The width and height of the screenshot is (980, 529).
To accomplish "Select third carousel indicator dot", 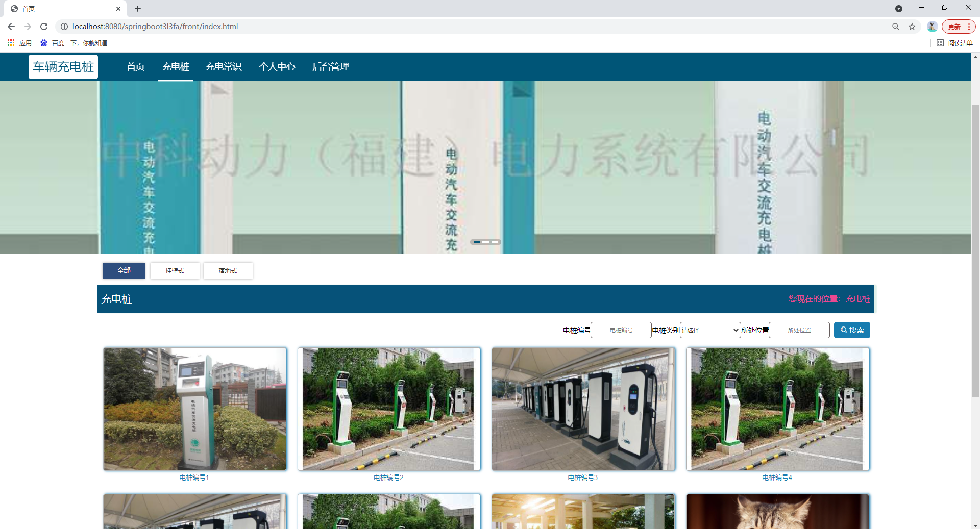I will 495,242.
